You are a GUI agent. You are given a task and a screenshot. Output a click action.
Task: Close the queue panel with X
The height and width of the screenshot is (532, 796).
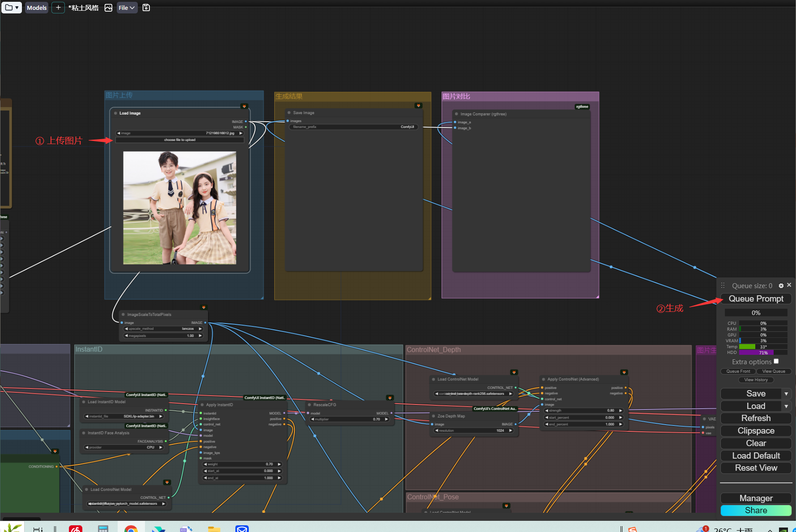pyautogui.click(x=789, y=285)
